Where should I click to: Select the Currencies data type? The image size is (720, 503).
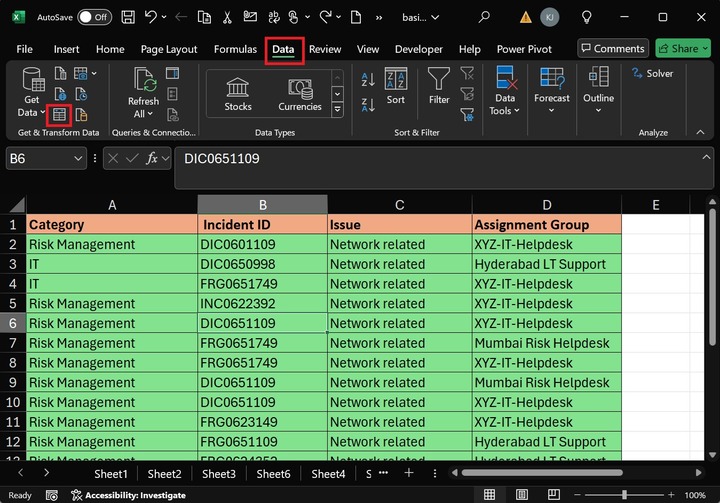(300, 93)
